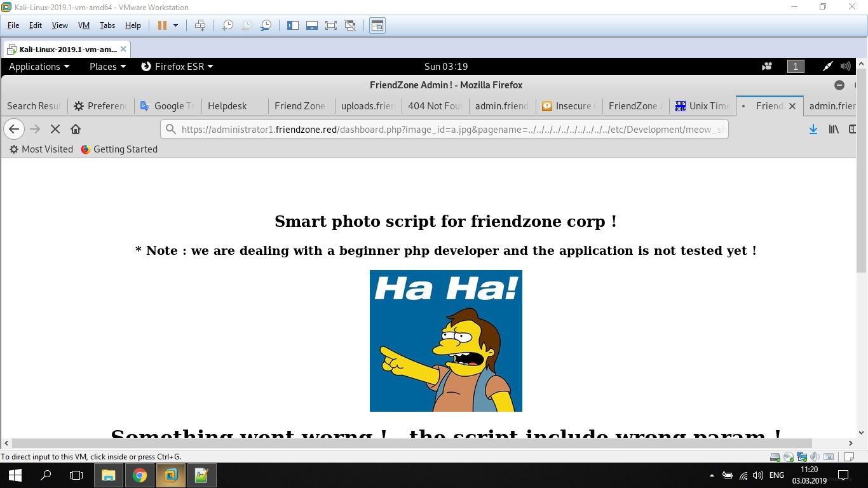Switch to the Unix Time Firefox tab
Image resolution: width=868 pixels, height=488 pixels.
tap(702, 106)
